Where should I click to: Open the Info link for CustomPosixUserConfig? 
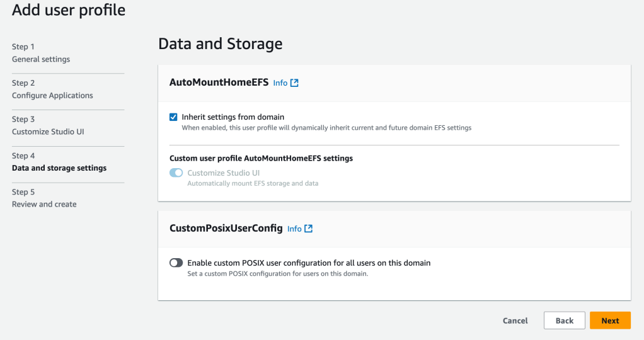tap(294, 229)
